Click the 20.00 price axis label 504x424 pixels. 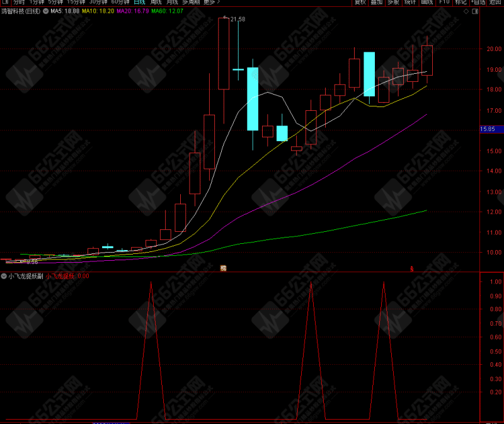(x=494, y=49)
